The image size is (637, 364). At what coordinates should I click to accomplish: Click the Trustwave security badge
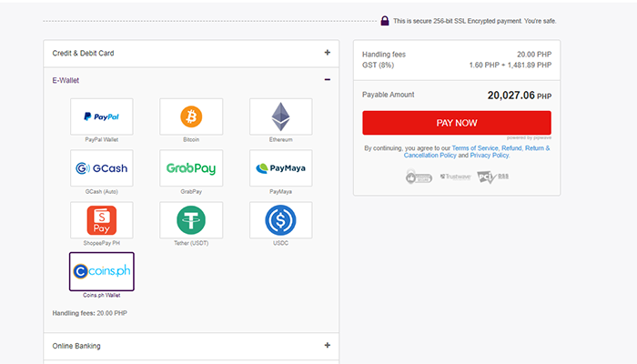coord(455,177)
